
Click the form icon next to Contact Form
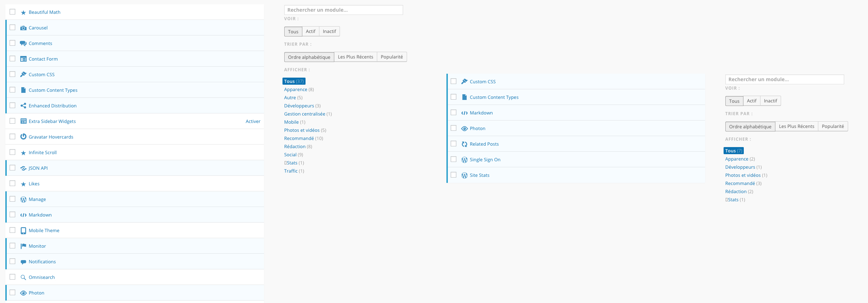(x=23, y=59)
